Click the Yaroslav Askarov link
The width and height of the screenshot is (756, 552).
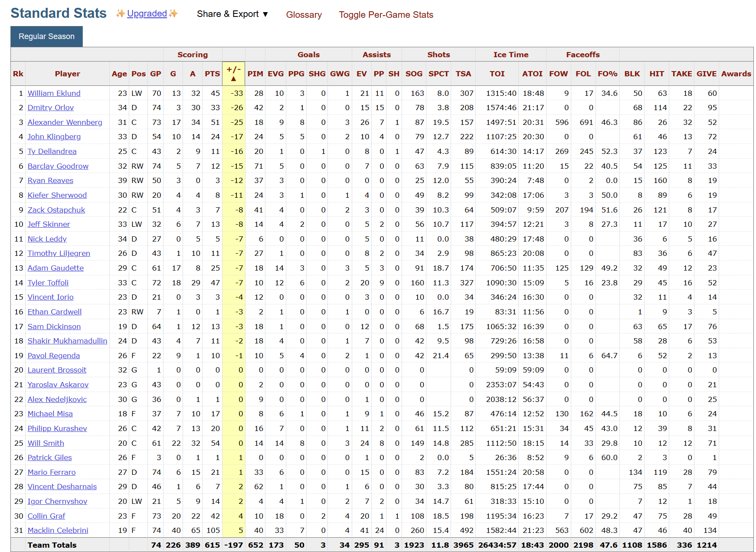[58, 385]
